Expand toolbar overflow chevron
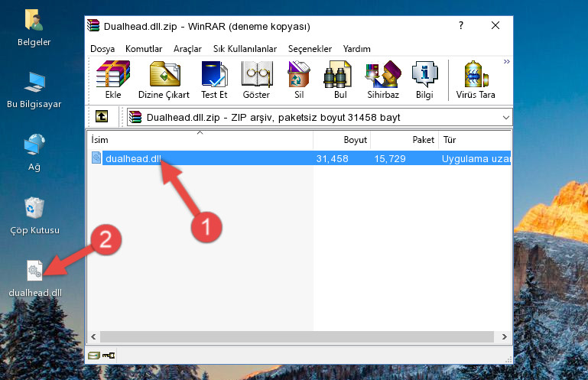Screen dimensions: 588x380 [507, 61]
